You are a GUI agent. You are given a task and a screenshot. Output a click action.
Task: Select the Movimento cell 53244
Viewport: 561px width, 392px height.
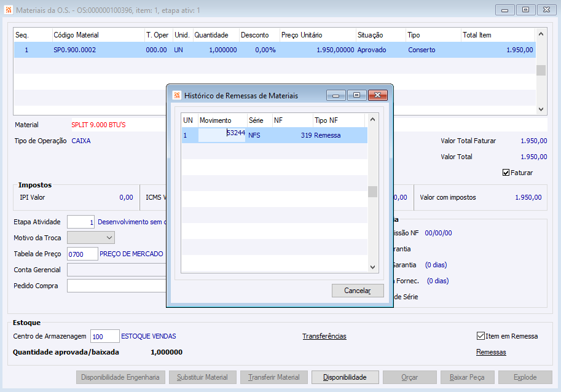(222, 135)
